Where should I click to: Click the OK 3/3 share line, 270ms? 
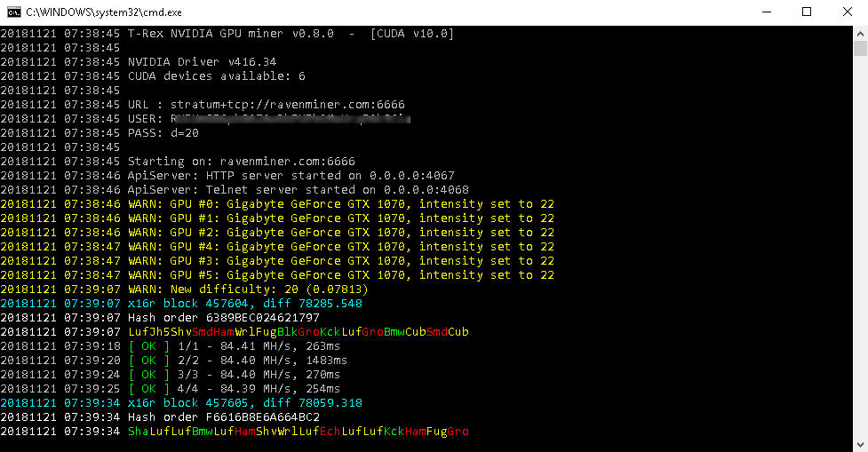[171, 375]
